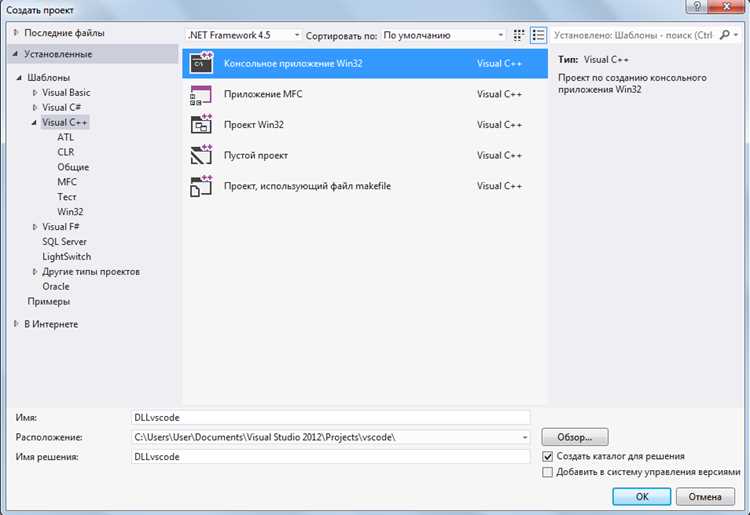Expand the Visual Basic tree node
Image resolution: width=750 pixels, height=515 pixels.
pyautogui.click(x=35, y=93)
